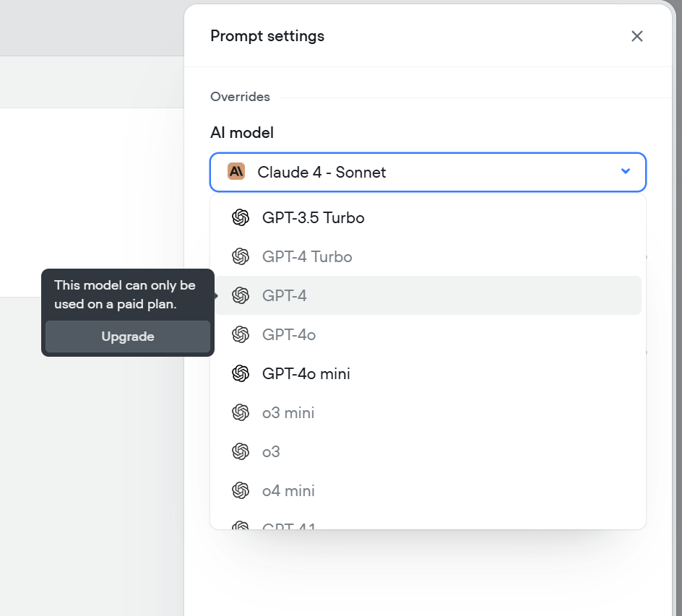This screenshot has height=616, width=682.
Task: Click the Anthropic logo in the model selector
Action: 236,172
